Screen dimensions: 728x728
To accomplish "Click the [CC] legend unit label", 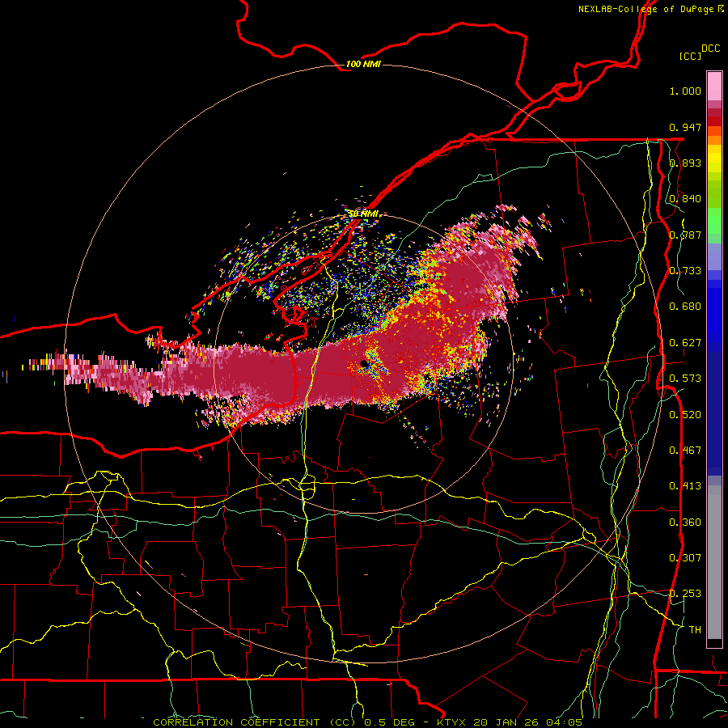I will tap(691, 56).
